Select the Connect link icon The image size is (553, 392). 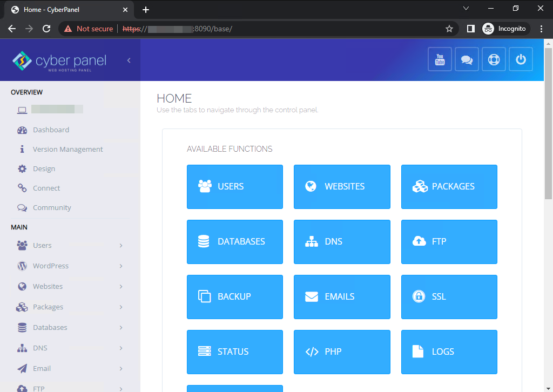coord(22,188)
